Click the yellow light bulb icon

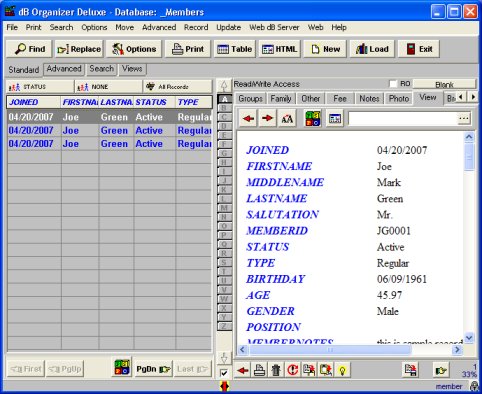[342, 370]
